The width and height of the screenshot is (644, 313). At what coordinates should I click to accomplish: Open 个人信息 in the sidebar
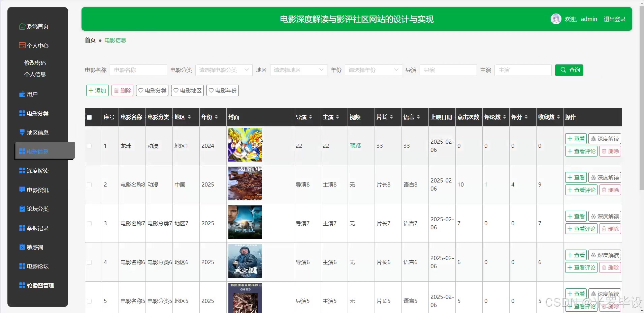tap(35, 74)
